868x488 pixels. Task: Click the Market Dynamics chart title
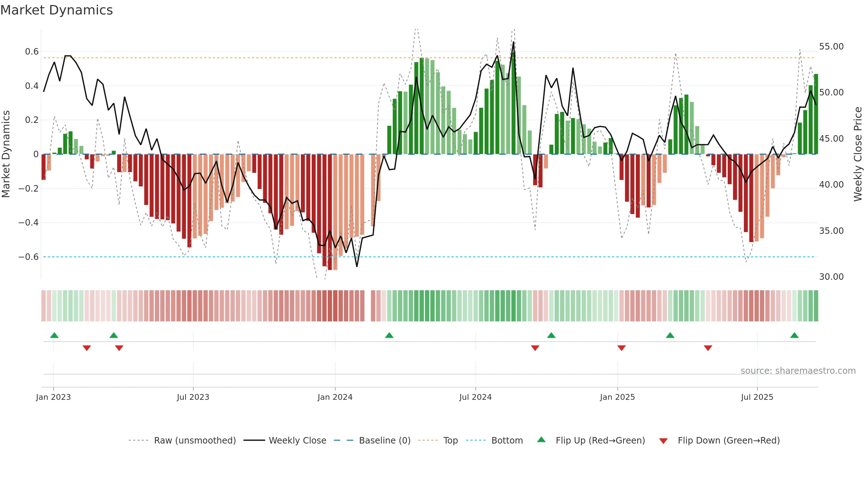point(57,10)
